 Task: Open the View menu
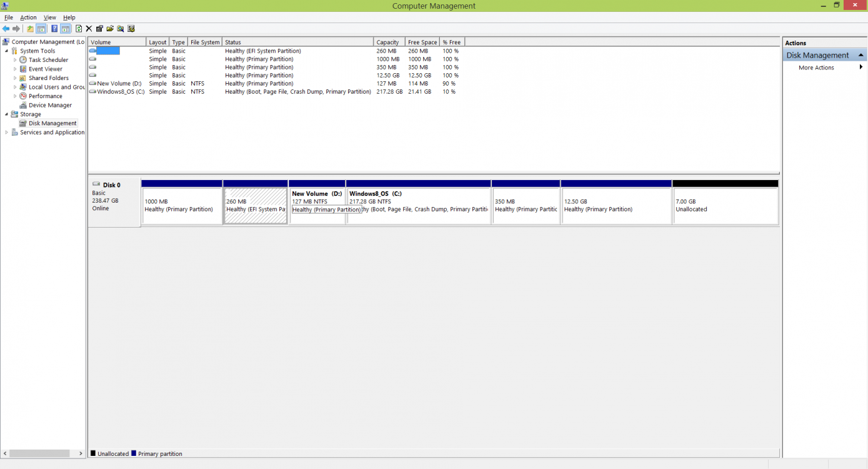[x=50, y=18]
